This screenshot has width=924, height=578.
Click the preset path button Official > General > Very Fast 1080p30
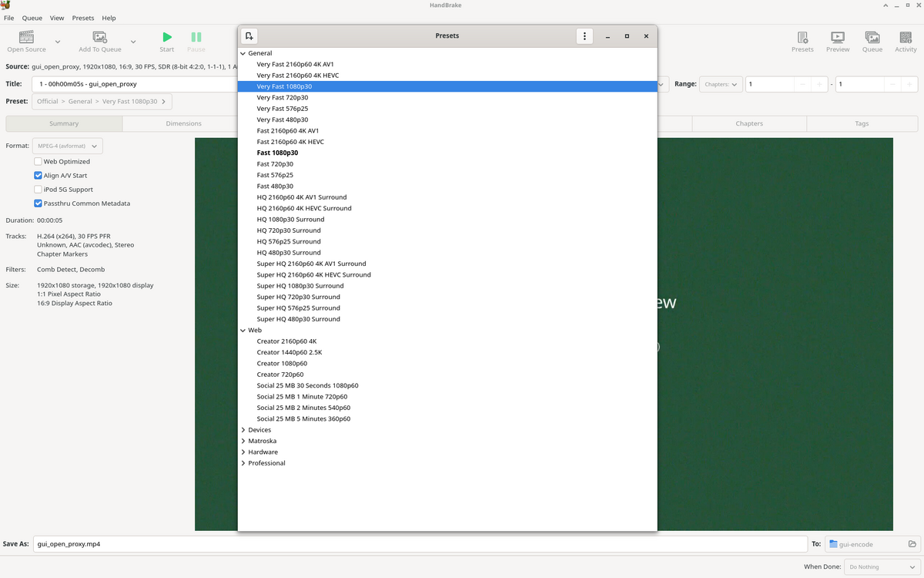coord(102,101)
